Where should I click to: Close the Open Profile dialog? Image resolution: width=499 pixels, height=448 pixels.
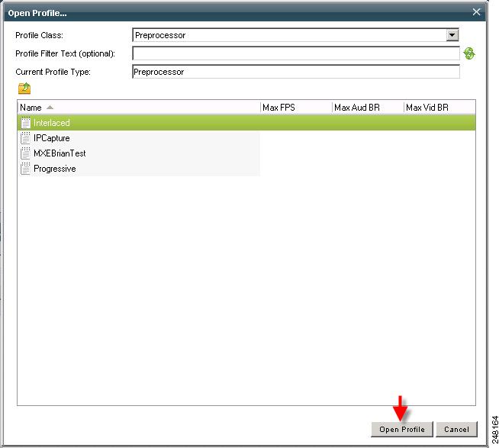click(x=476, y=12)
